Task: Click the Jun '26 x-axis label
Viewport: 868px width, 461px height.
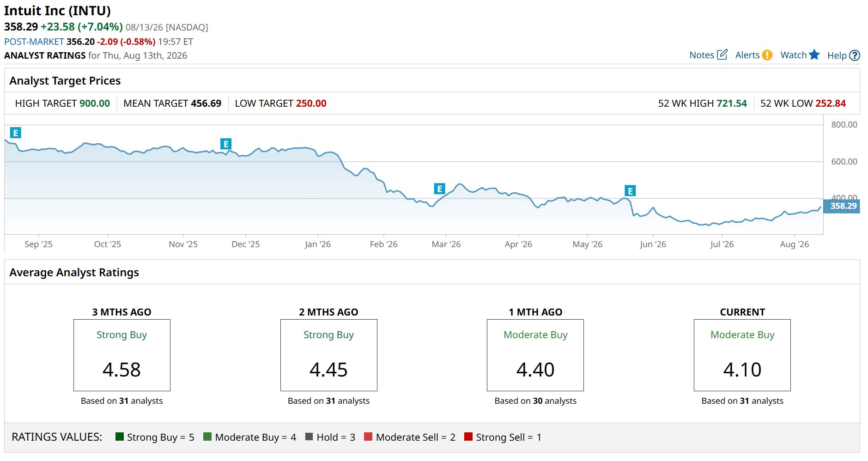Action: [653, 244]
